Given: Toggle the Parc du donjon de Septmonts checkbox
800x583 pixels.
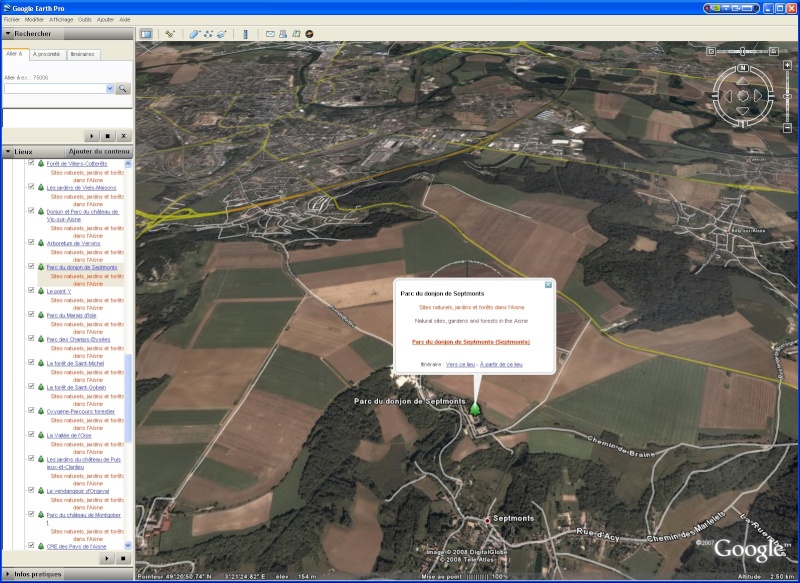Looking at the screenshot, I should [31, 267].
